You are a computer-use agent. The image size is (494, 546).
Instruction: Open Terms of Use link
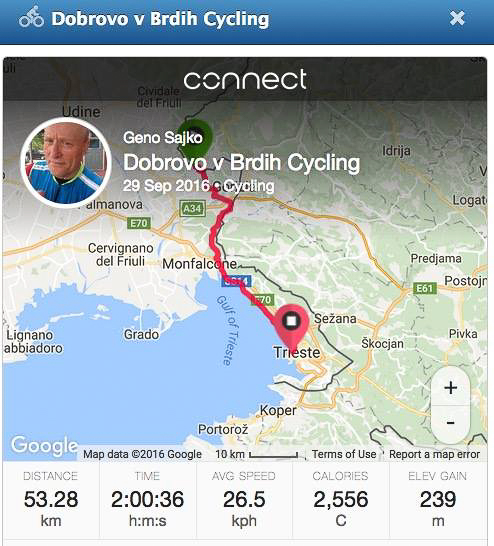pos(344,454)
